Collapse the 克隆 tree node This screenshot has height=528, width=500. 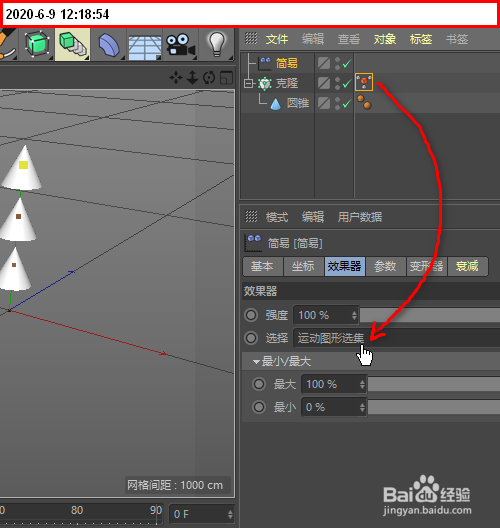(x=248, y=83)
